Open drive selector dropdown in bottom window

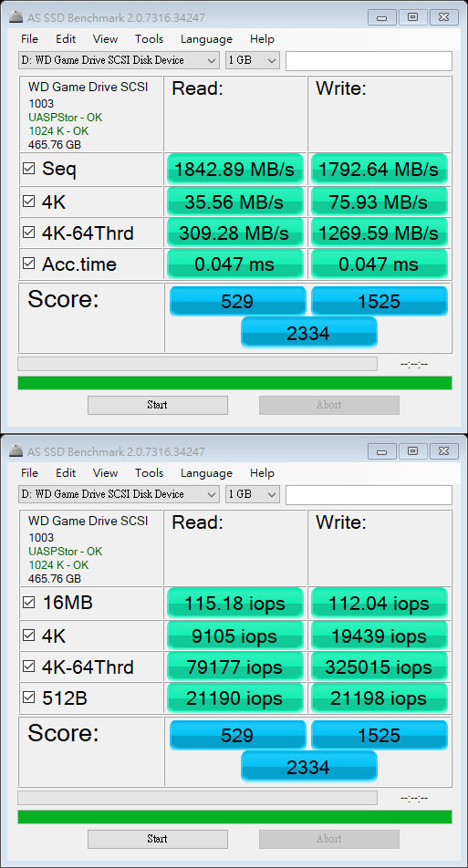pyautogui.click(x=120, y=494)
